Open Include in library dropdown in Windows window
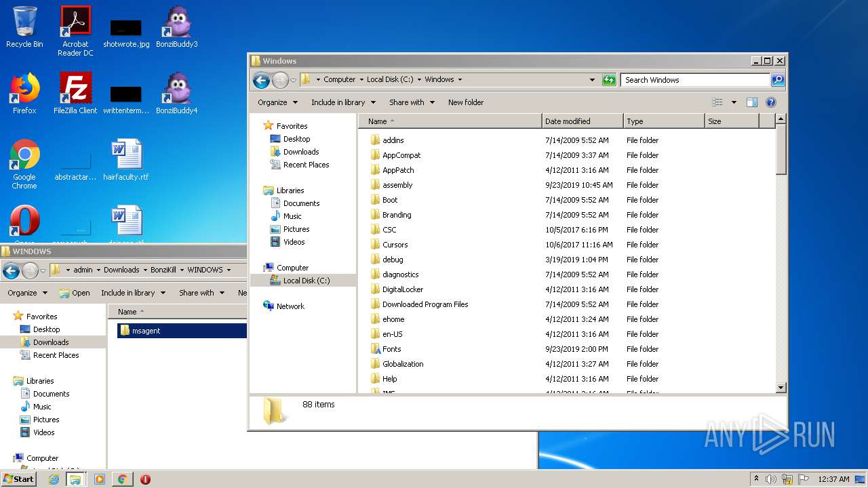The height and width of the screenshot is (488, 868). (x=343, y=102)
